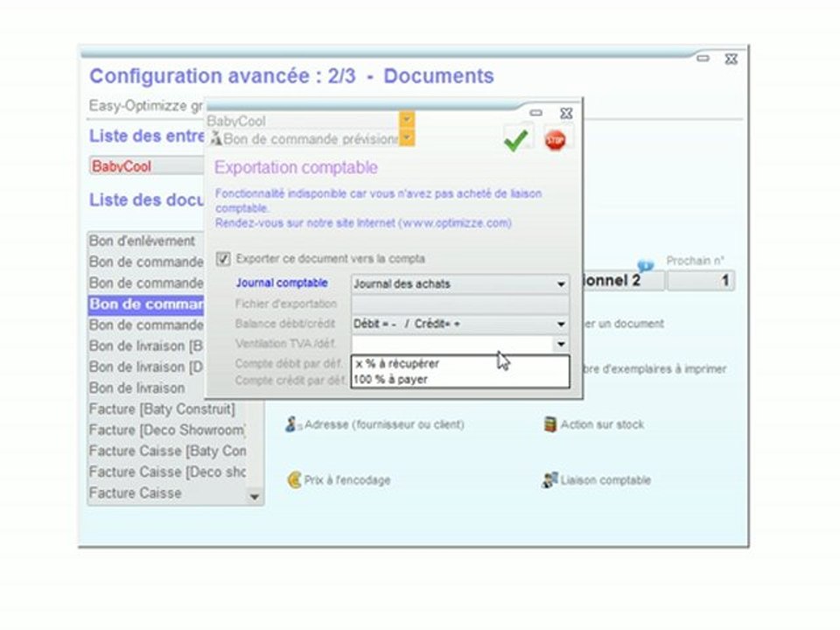
Task: Select 'Bon d'enlèvement' in document list
Action: 146,241
